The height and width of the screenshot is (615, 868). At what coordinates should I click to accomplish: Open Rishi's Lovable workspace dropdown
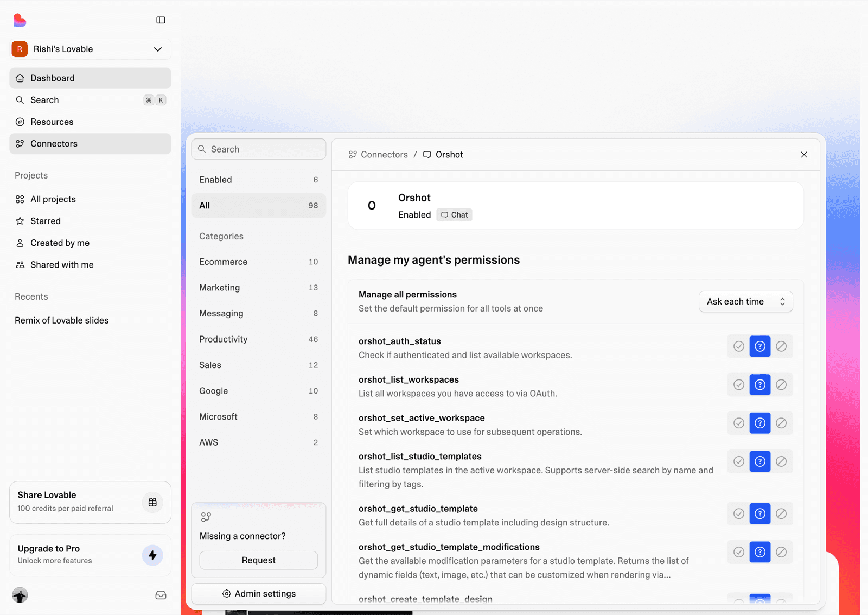91,49
